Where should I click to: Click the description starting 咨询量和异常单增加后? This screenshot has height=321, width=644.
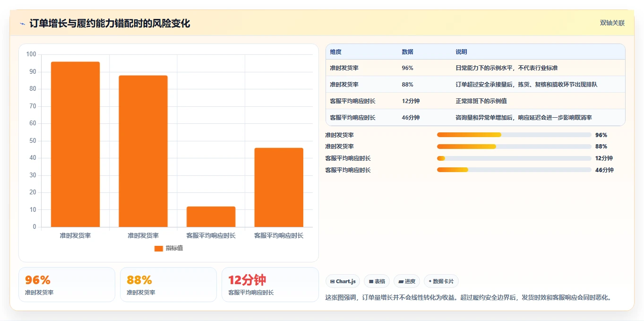[524, 118]
